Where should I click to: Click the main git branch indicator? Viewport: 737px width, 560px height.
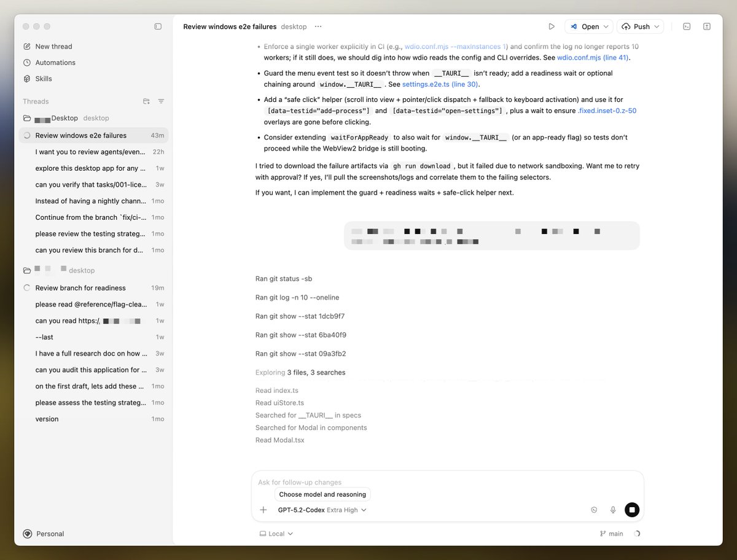(x=612, y=534)
